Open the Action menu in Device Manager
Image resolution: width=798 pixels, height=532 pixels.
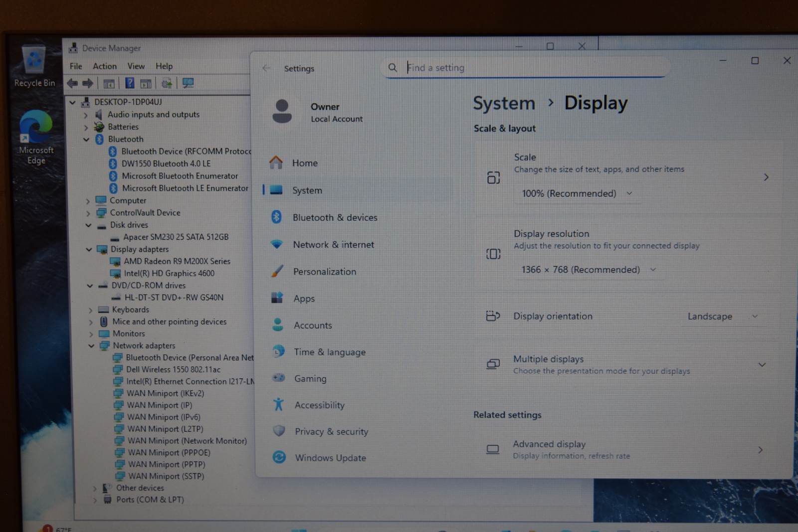coord(105,66)
